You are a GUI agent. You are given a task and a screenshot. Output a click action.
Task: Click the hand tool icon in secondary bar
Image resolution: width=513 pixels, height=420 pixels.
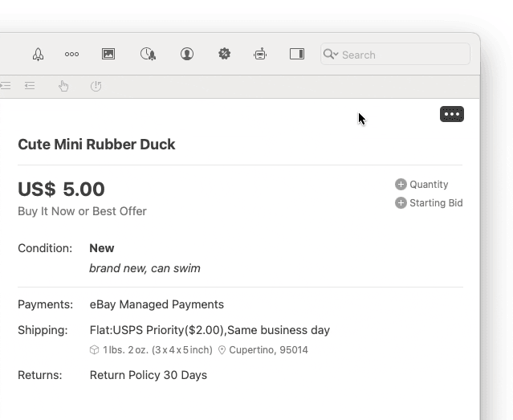[x=64, y=86]
